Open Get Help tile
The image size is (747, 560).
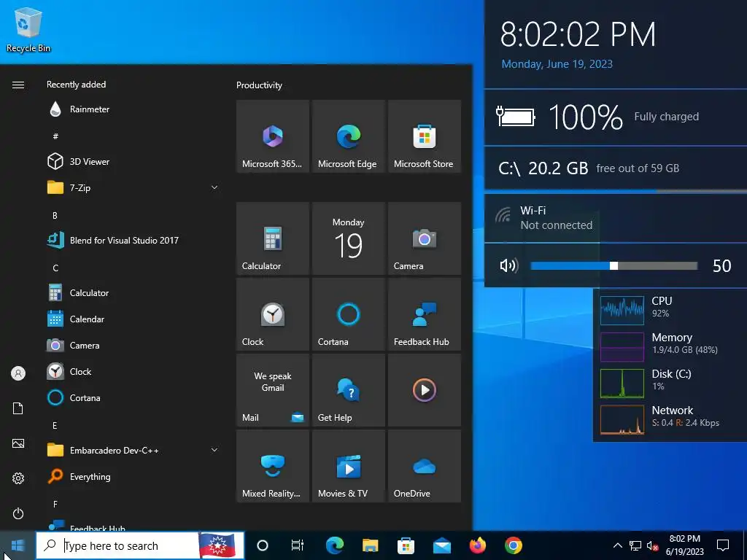pos(348,390)
